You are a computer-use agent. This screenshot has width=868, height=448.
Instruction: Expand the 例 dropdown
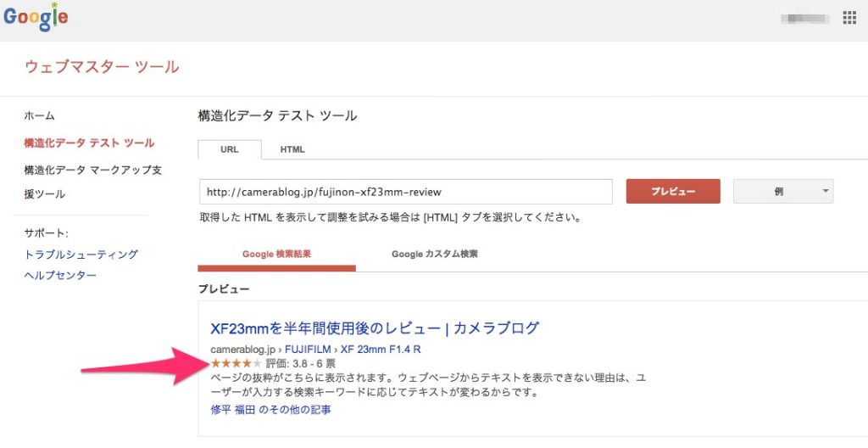[x=783, y=191]
